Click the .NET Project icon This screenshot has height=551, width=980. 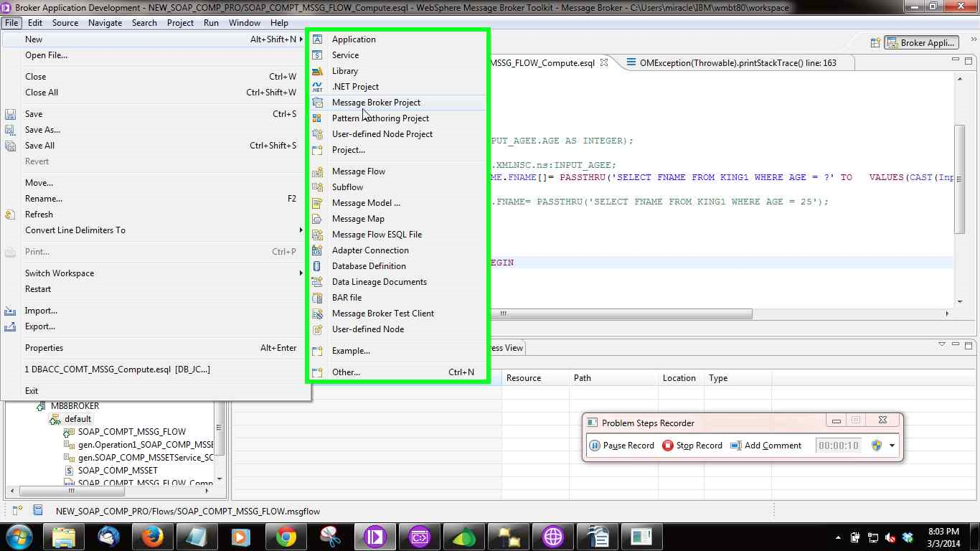click(x=317, y=87)
